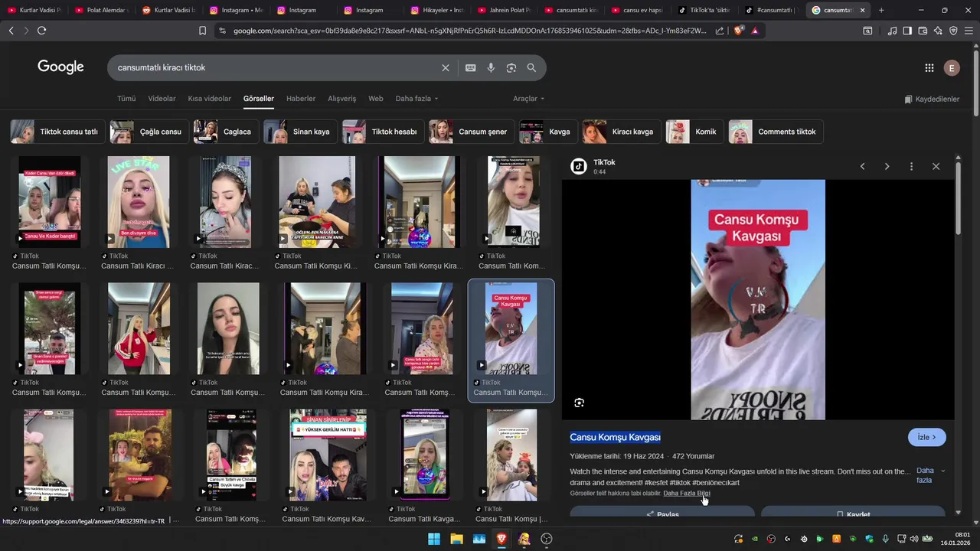Click the browser address bar URL

pyautogui.click(x=469, y=31)
